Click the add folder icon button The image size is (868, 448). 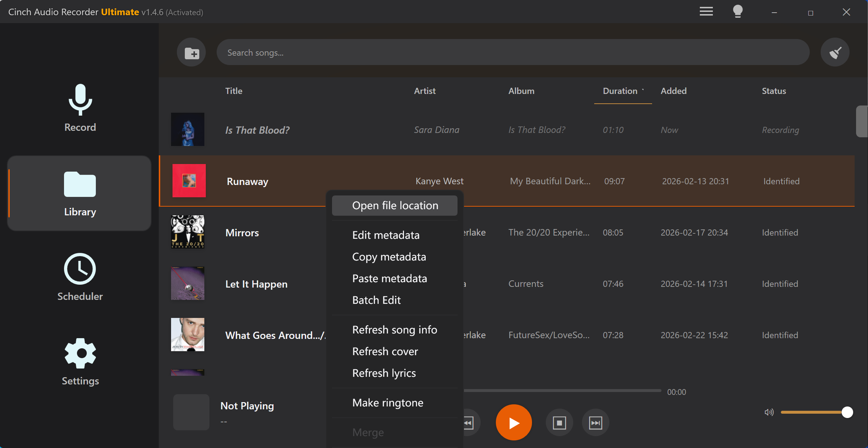point(191,52)
